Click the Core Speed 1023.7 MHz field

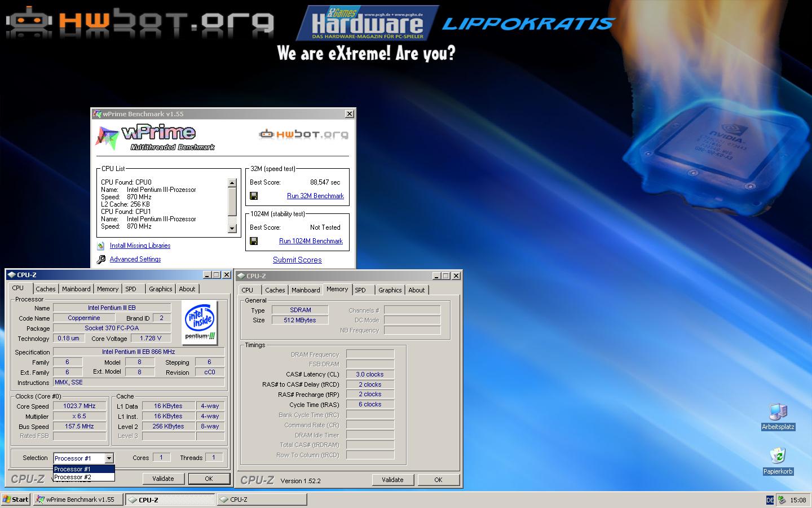point(80,406)
